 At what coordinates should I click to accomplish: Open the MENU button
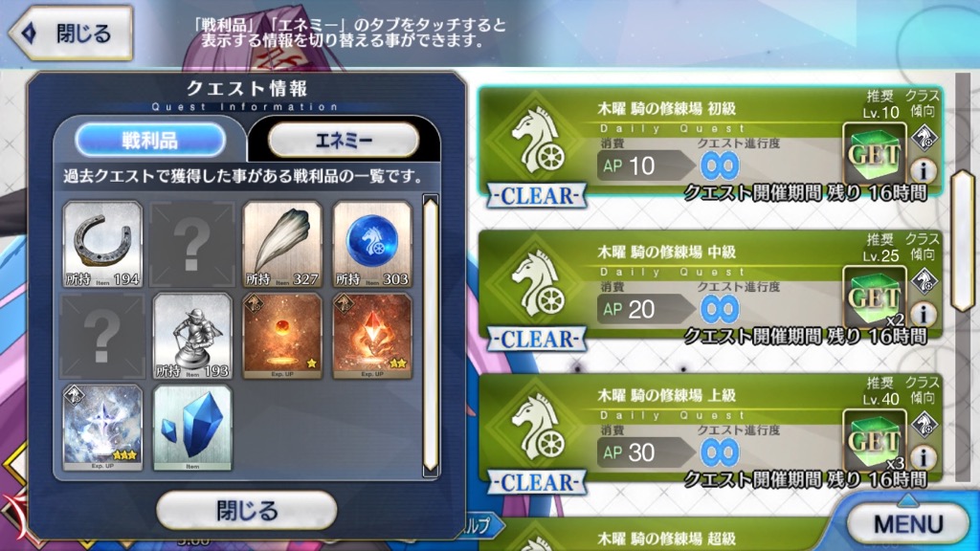click(x=907, y=523)
